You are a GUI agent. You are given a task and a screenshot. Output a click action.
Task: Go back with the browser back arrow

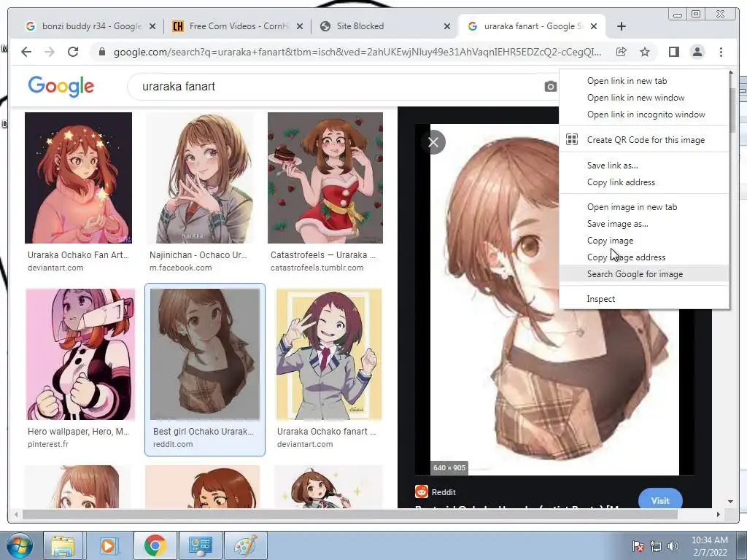click(26, 52)
